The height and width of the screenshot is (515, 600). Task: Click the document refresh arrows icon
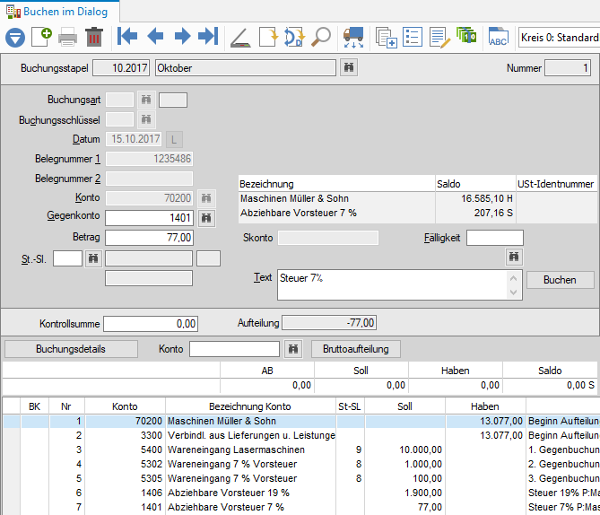click(x=294, y=37)
